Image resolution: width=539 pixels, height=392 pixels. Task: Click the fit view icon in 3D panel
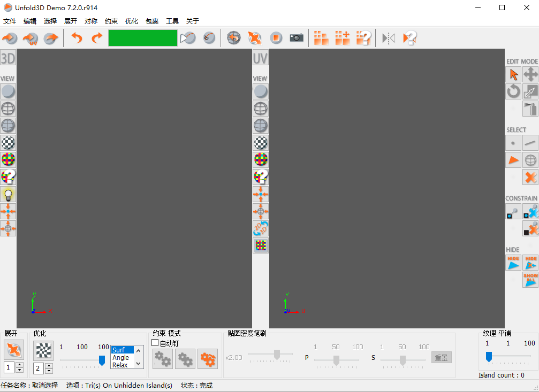pyautogui.click(x=8, y=212)
